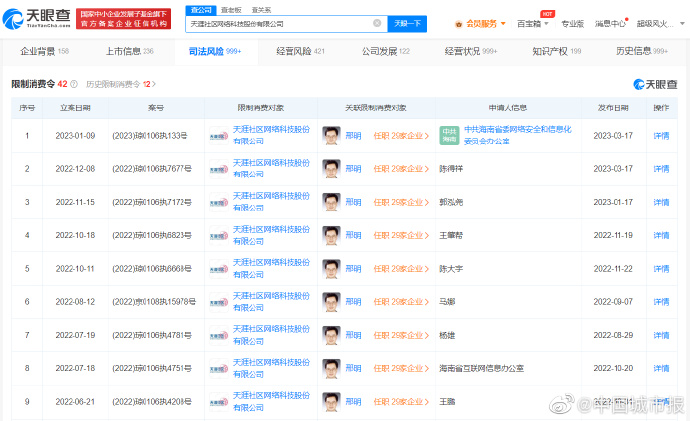Viewport: 690px width, 421px height.
Task: Click 邢明 name link in row 6
Action: (x=353, y=302)
